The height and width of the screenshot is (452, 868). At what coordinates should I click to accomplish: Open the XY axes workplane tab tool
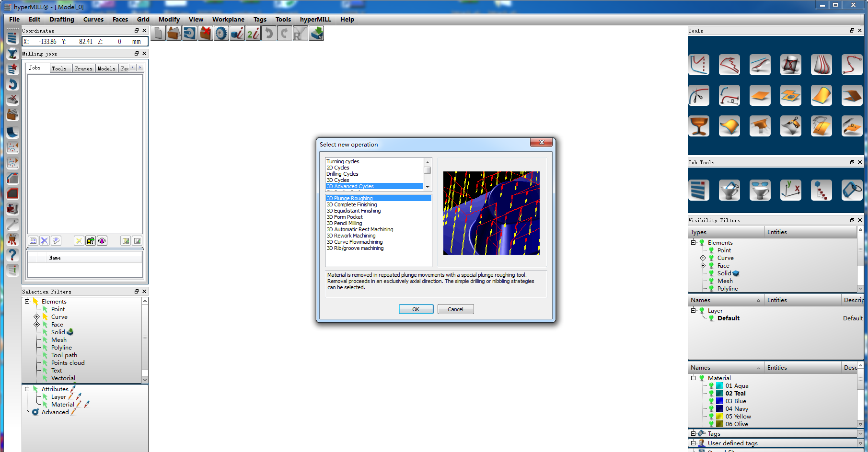click(791, 190)
